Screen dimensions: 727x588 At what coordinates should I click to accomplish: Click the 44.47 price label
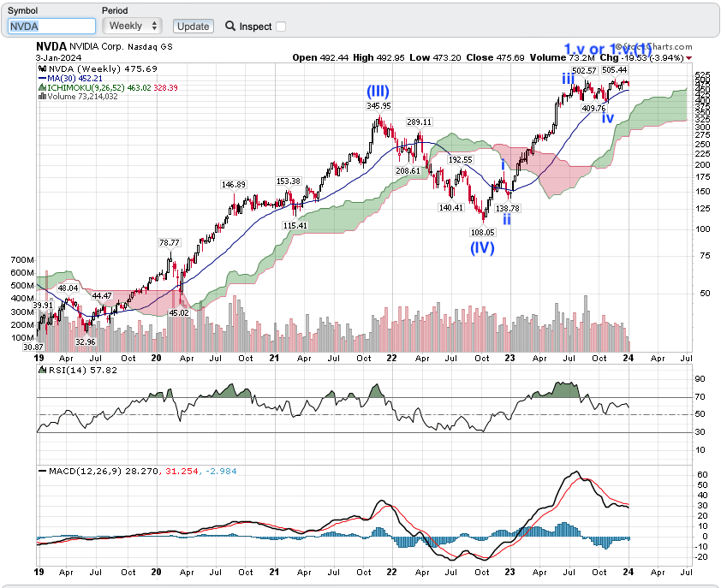coord(102,295)
